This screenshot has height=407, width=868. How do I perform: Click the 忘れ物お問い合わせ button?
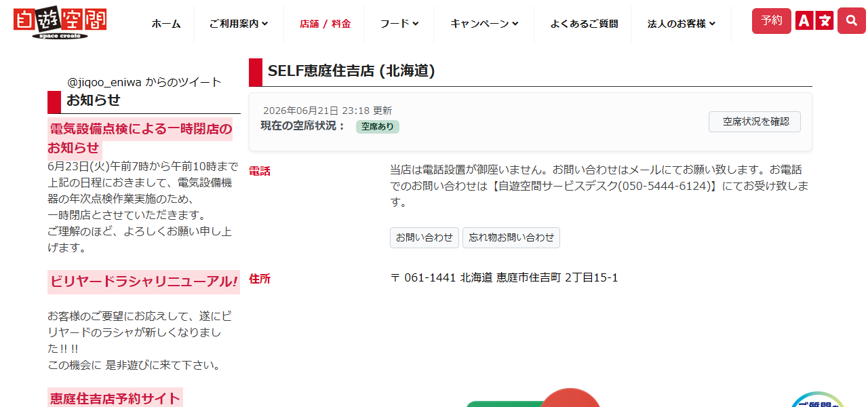511,237
